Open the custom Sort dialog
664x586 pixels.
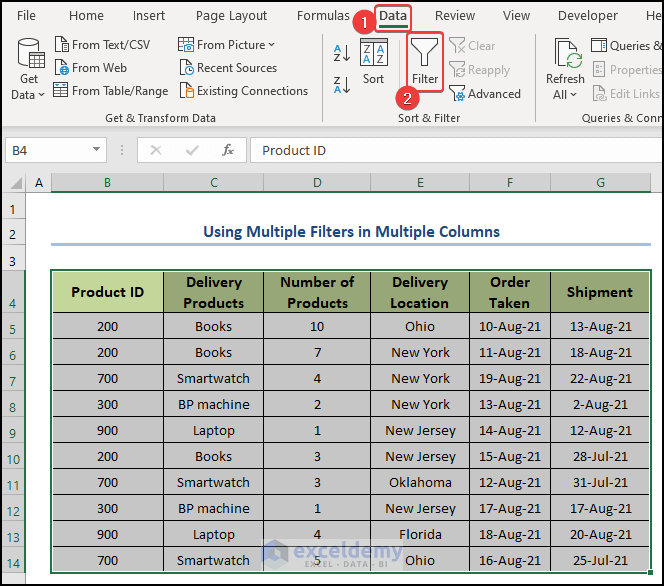coord(373,62)
